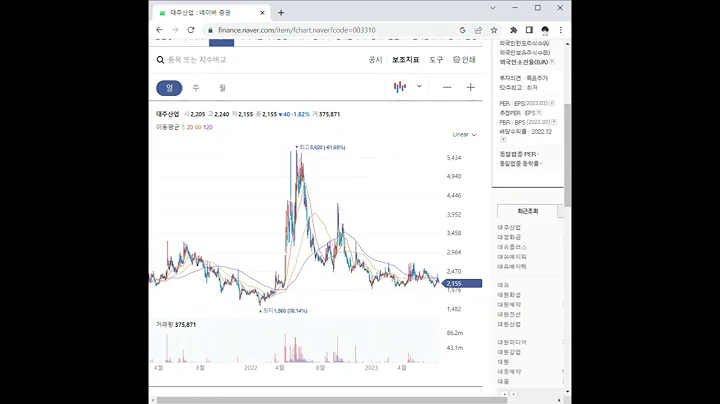This screenshot has height=404, width=720.
Task: Reload the Naver finance page
Action: pyautogui.click(x=191, y=30)
